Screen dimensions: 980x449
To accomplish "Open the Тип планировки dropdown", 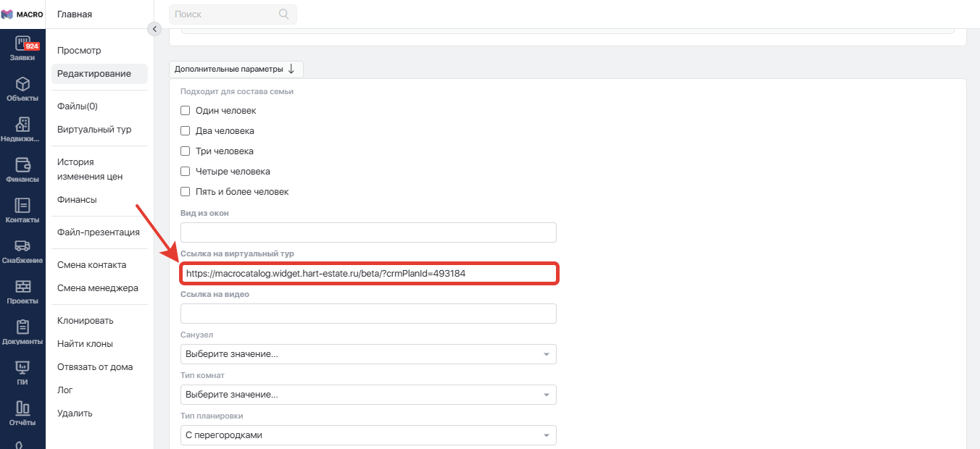I will pos(368,435).
